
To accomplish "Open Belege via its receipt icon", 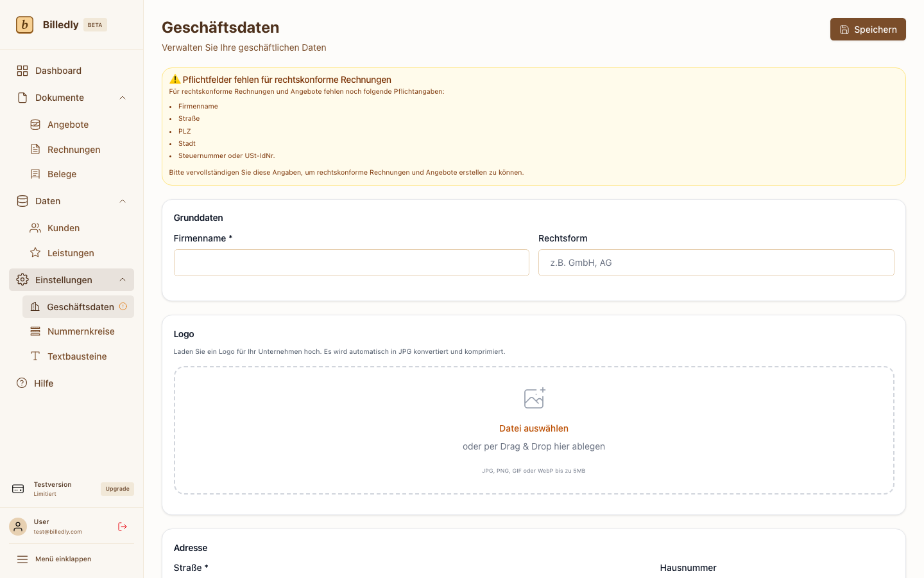I will 35,173.
